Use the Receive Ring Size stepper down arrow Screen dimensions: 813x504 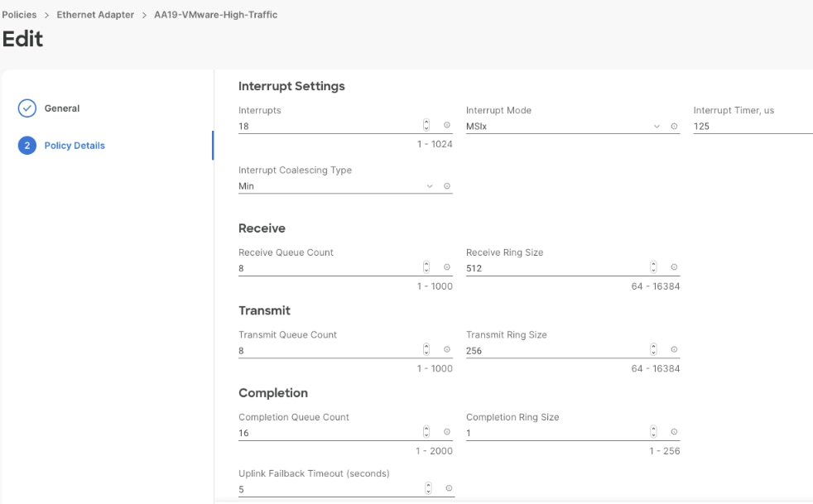tap(654, 270)
